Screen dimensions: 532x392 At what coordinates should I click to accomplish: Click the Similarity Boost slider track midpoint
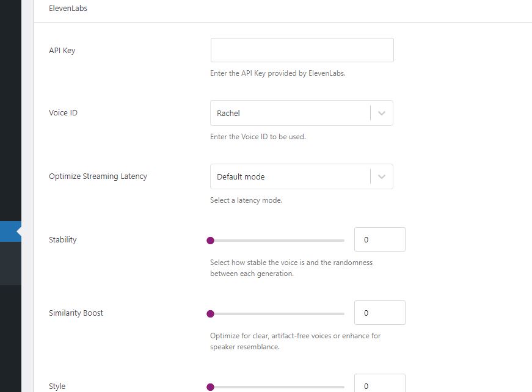pyautogui.click(x=277, y=314)
